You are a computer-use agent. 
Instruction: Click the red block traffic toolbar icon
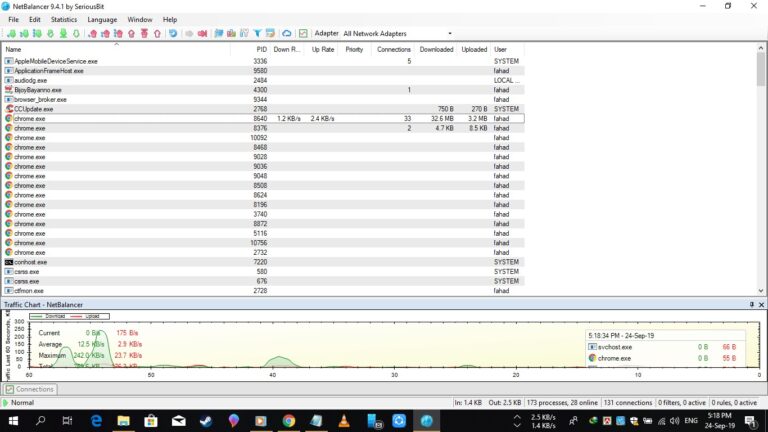point(202,33)
